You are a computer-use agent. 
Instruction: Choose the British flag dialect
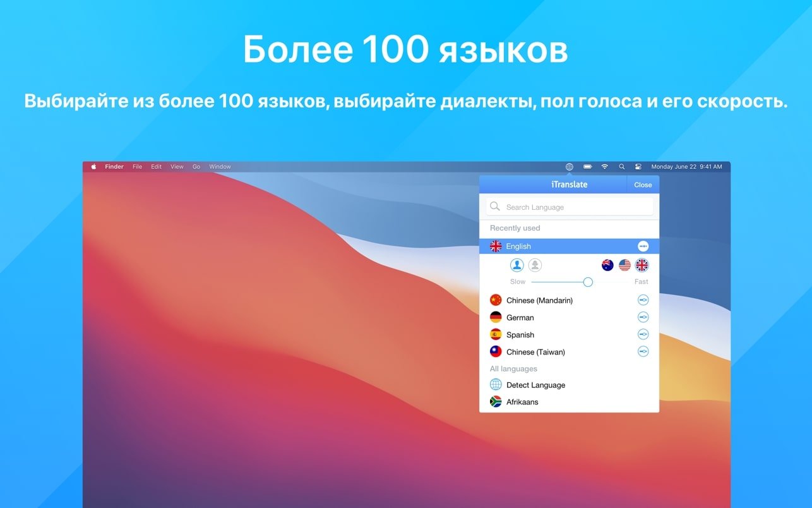642,265
